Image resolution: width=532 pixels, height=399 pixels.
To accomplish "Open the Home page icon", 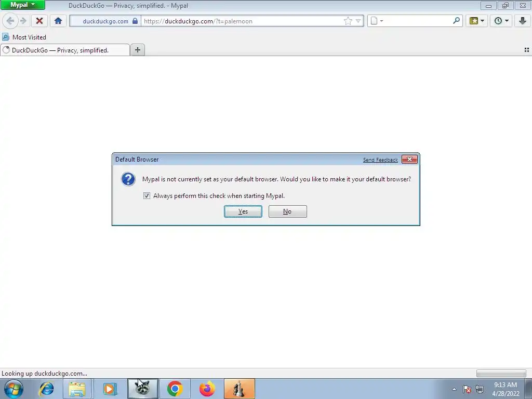I will [58, 21].
